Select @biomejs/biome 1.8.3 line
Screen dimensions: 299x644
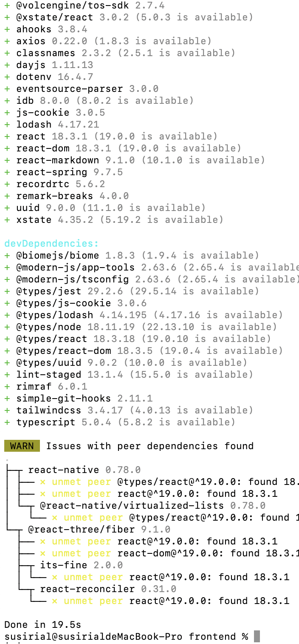pos(132,256)
